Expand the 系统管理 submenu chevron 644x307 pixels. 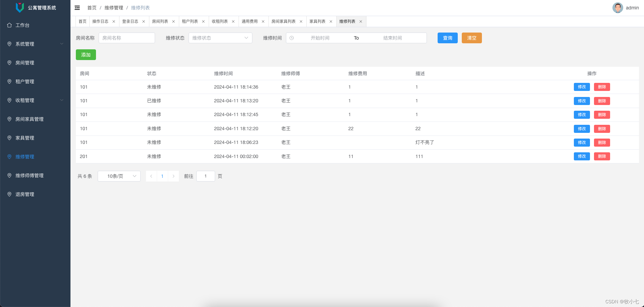point(62,44)
